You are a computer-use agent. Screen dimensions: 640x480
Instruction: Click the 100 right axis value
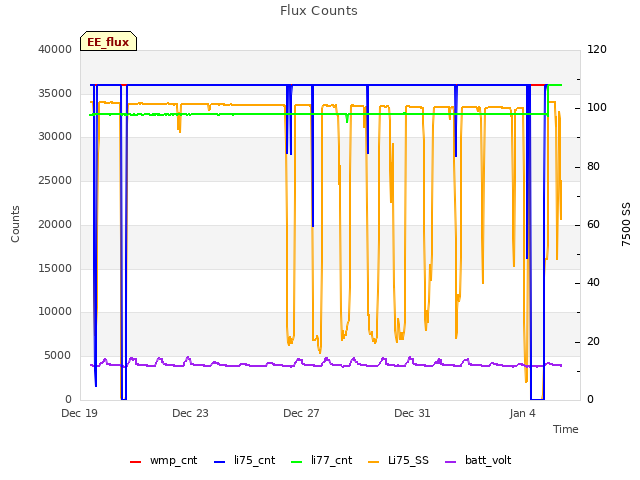pos(597,107)
